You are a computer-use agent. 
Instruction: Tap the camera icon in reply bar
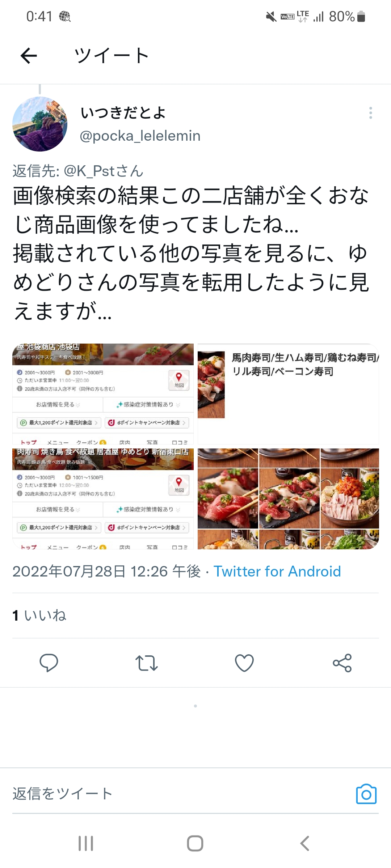coord(366,794)
